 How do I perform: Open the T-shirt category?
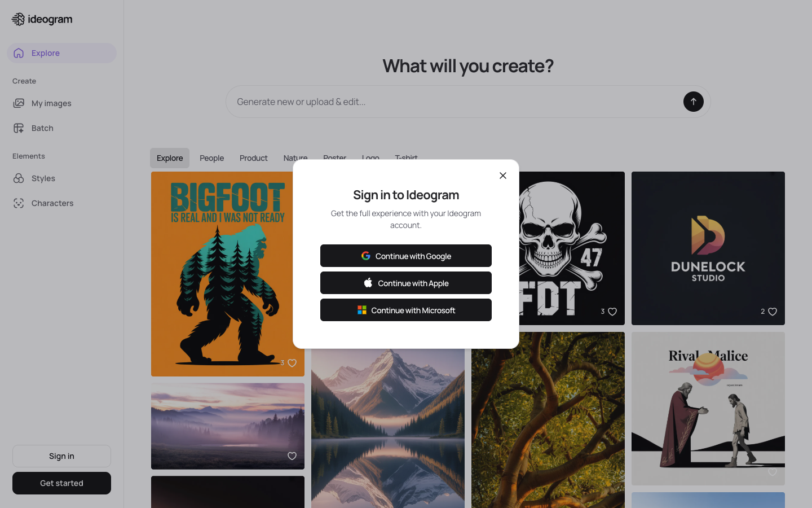(406, 158)
